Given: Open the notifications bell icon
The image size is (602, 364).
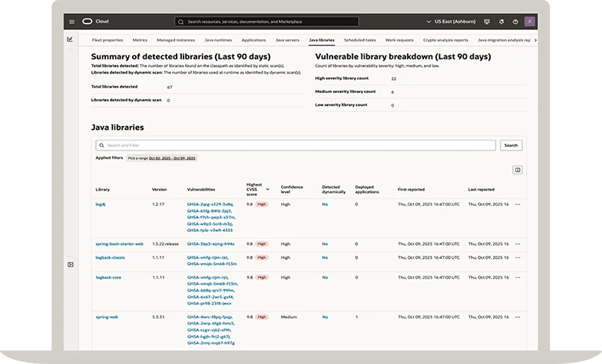Looking at the screenshot, I should point(501,22).
